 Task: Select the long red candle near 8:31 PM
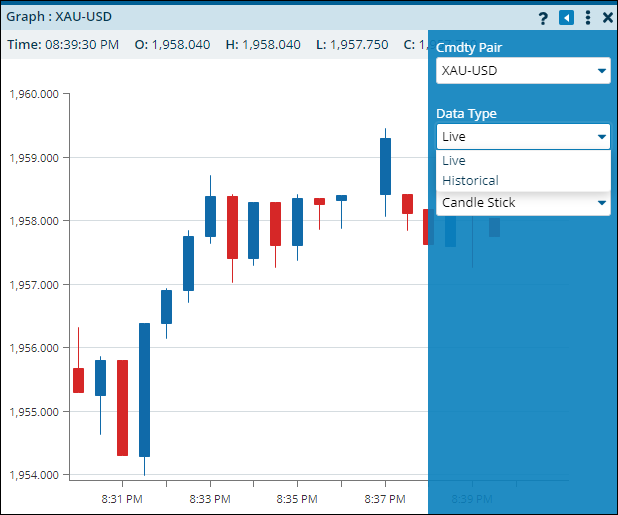point(122,407)
